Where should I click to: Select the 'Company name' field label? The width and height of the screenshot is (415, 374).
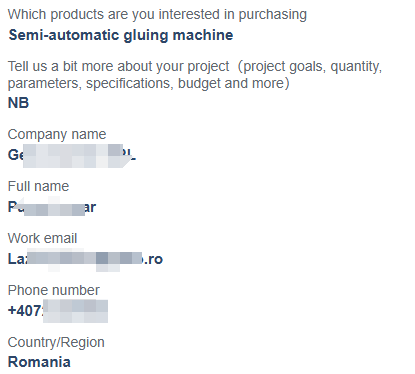tap(57, 134)
